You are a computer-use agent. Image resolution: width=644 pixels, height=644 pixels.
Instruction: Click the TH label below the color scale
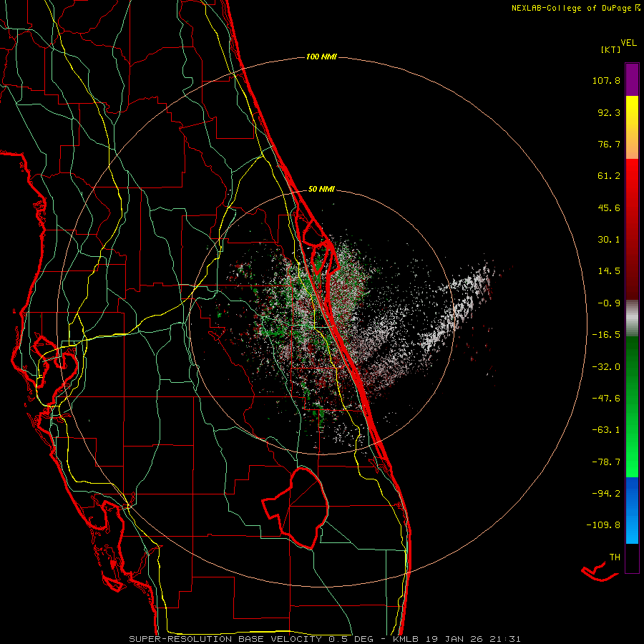pyautogui.click(x=615, y=557)
